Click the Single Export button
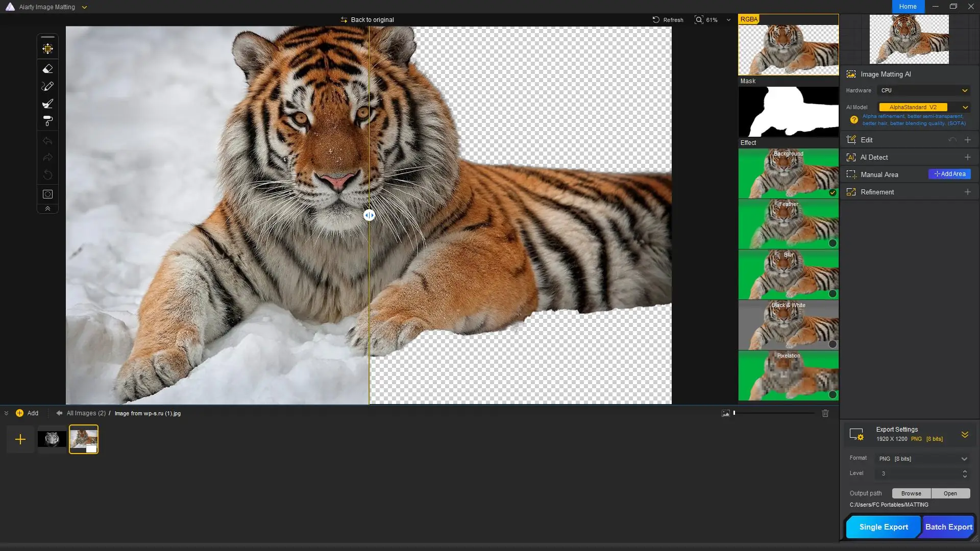 click(883, 527)
